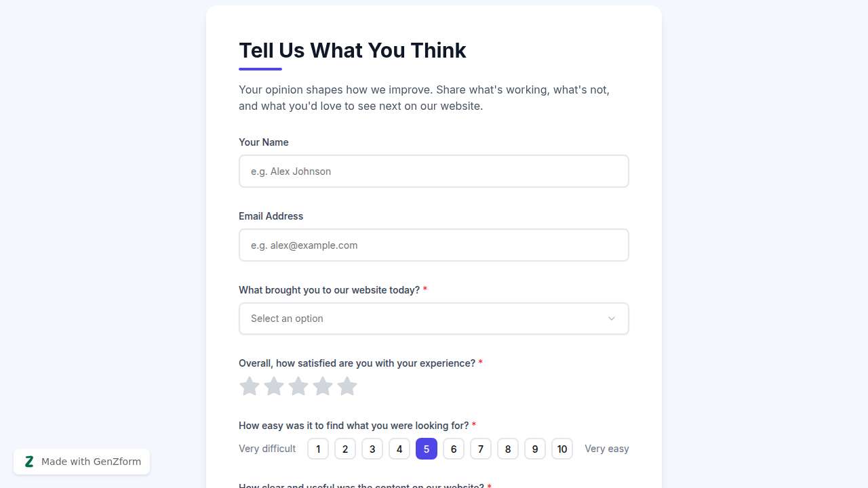Screen dimensions: 868x488
Task: Click the red asterisk next to satisfaction question
Action: [481, 363]
